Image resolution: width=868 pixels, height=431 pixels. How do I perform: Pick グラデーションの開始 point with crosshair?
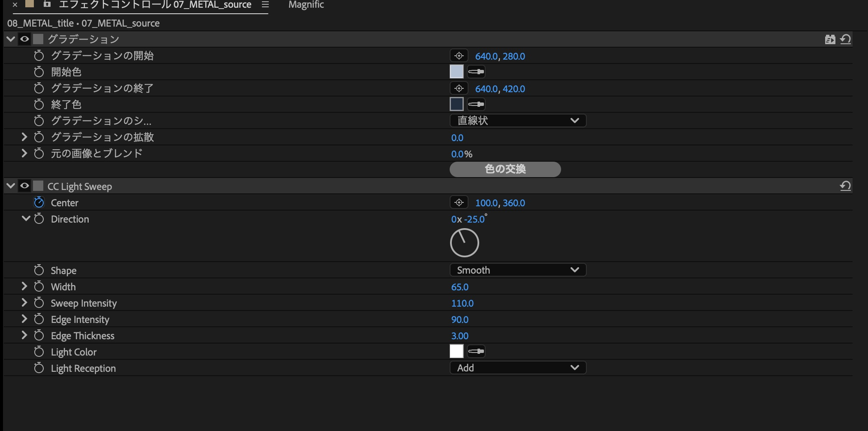(x=459, y=56)
